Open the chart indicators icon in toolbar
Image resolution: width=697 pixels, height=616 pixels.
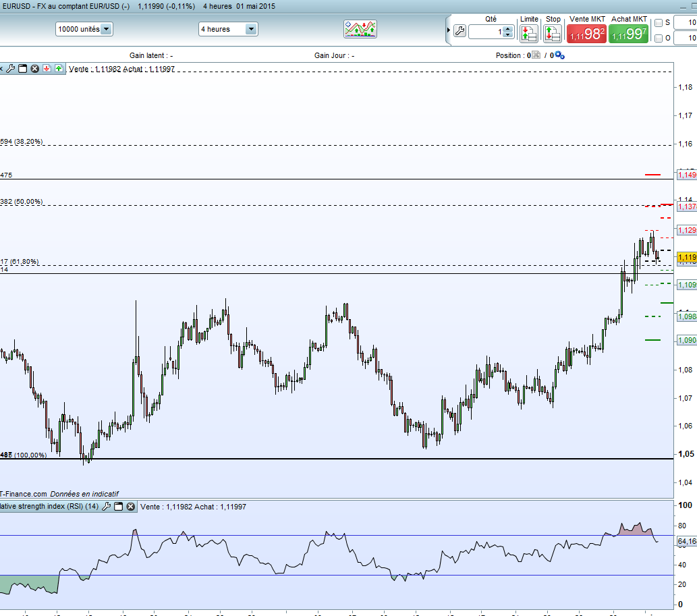pos(360,29)
